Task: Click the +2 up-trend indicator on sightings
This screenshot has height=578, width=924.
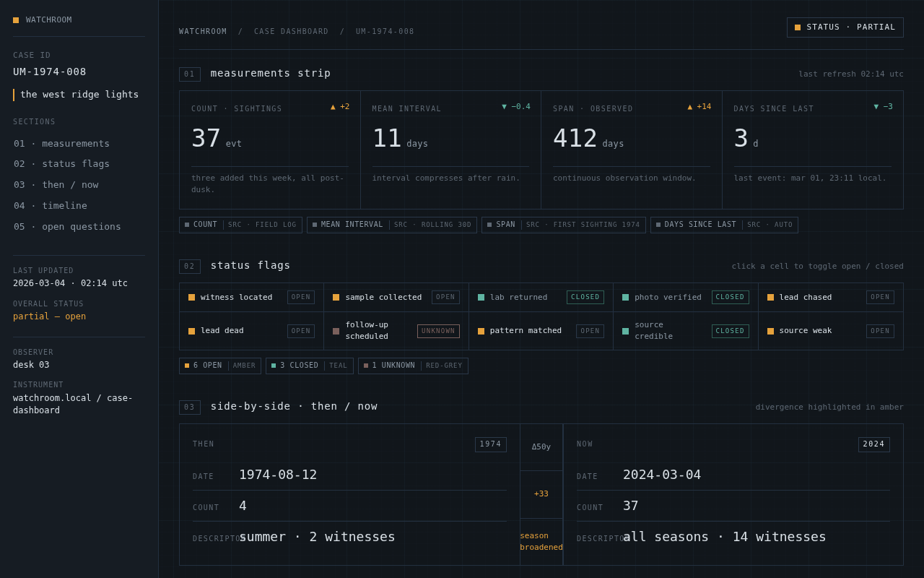Action: tap(340, 107)
